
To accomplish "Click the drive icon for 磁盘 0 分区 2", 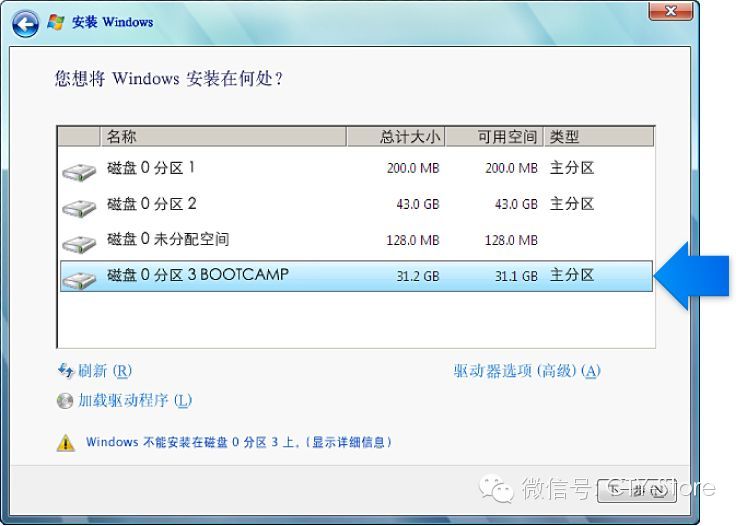I will pyautogui.click(x=78, y=208).
